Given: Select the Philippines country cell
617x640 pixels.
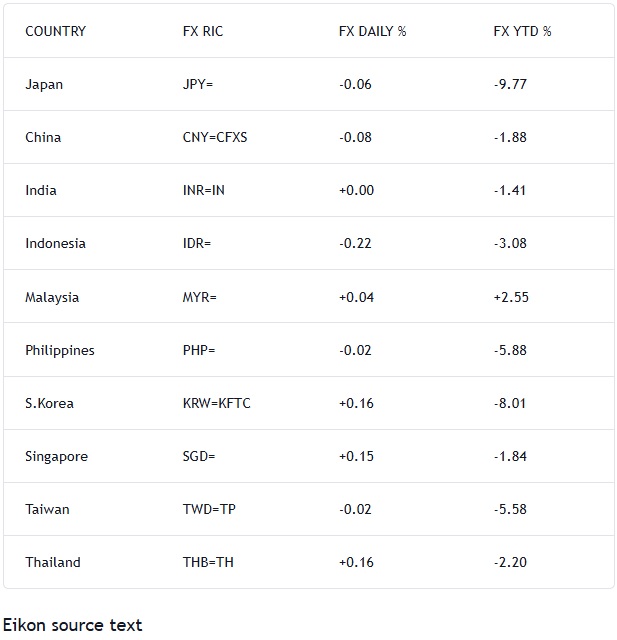Looking at the screenshot, I should (60, 350).
